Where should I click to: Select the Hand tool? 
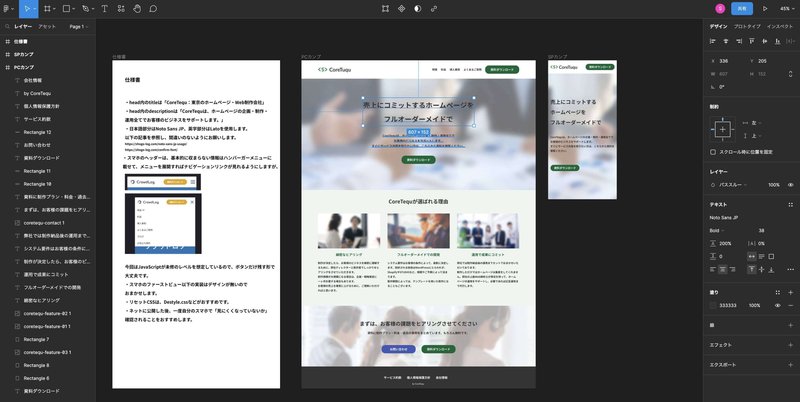[137, 9]
